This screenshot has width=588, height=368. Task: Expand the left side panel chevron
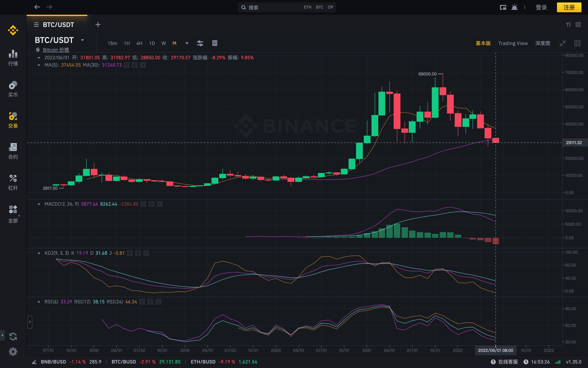tap(30, 322)
